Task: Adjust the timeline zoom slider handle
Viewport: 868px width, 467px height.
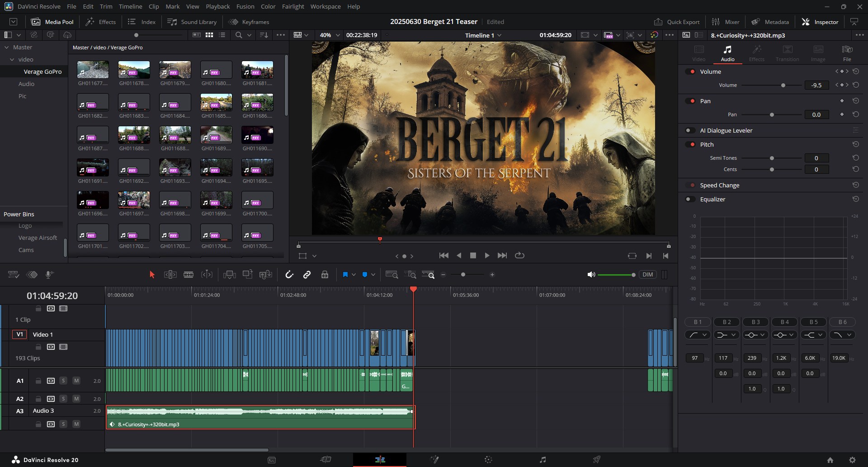Action: pyautogui.click(x=463, y=275)
